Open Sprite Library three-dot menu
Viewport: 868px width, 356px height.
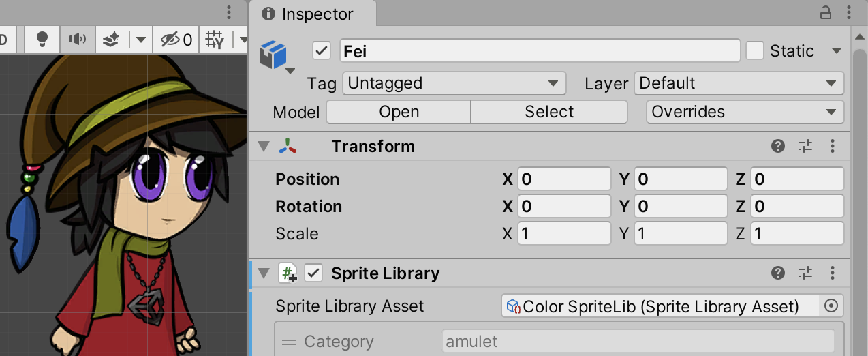pos(832,273)
